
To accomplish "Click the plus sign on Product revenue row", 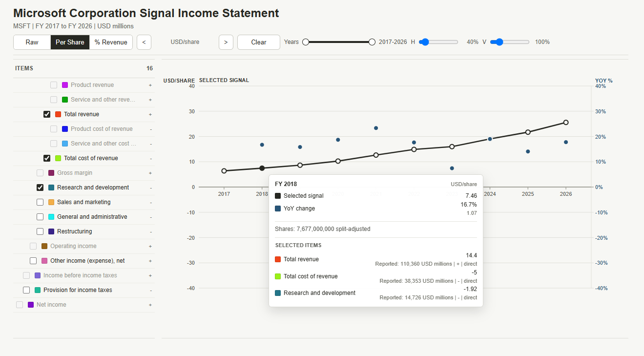I will pyautogui.click(x=150, y=85).
